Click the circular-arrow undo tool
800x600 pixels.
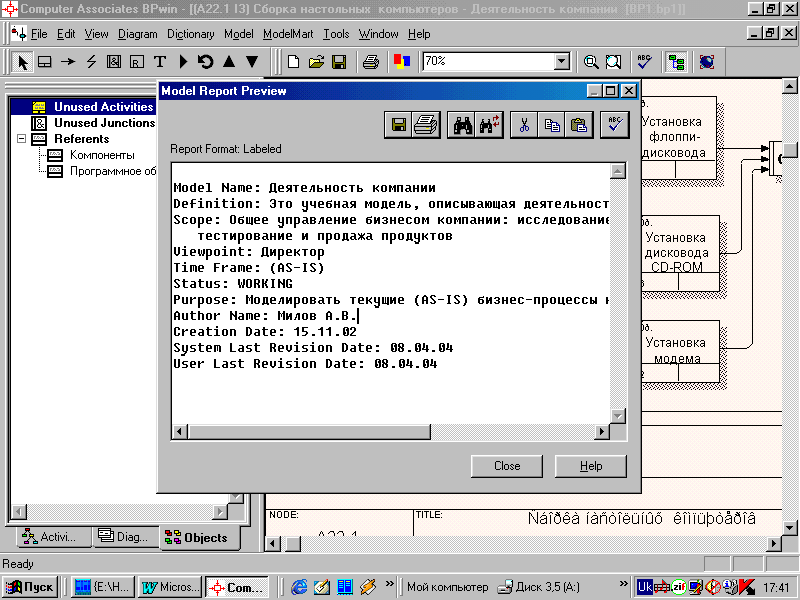pos(206,62)
